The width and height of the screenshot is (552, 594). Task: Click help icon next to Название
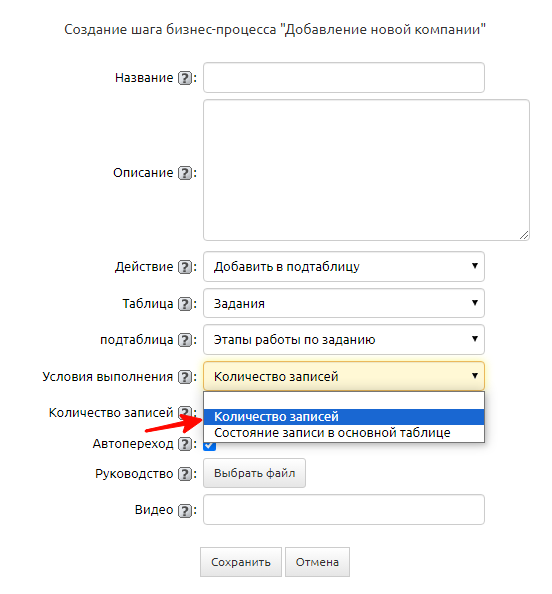[185, 78]
